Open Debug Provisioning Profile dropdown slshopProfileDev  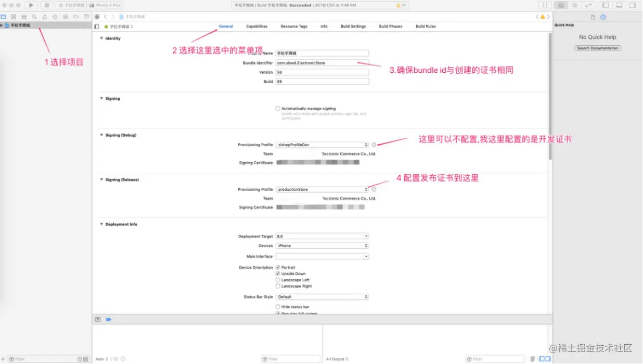tap(322, 145)
